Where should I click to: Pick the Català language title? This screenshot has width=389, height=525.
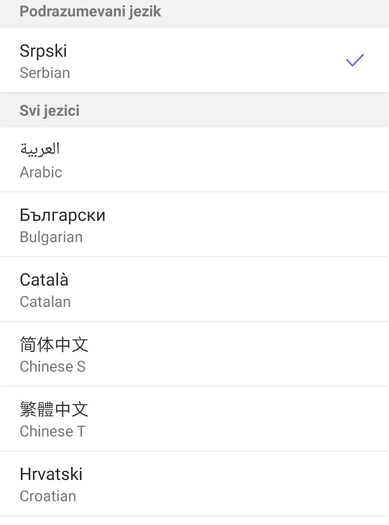point(44,280)
